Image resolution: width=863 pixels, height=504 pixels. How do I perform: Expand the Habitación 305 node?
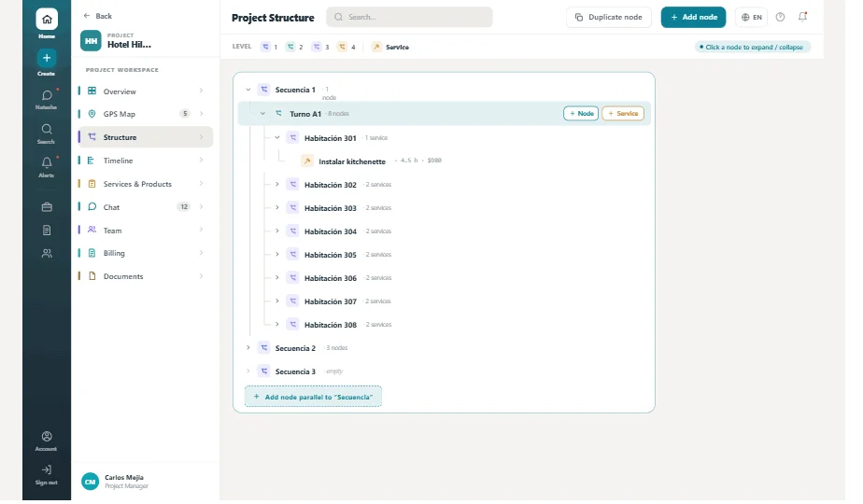click(x=277, y=254)
